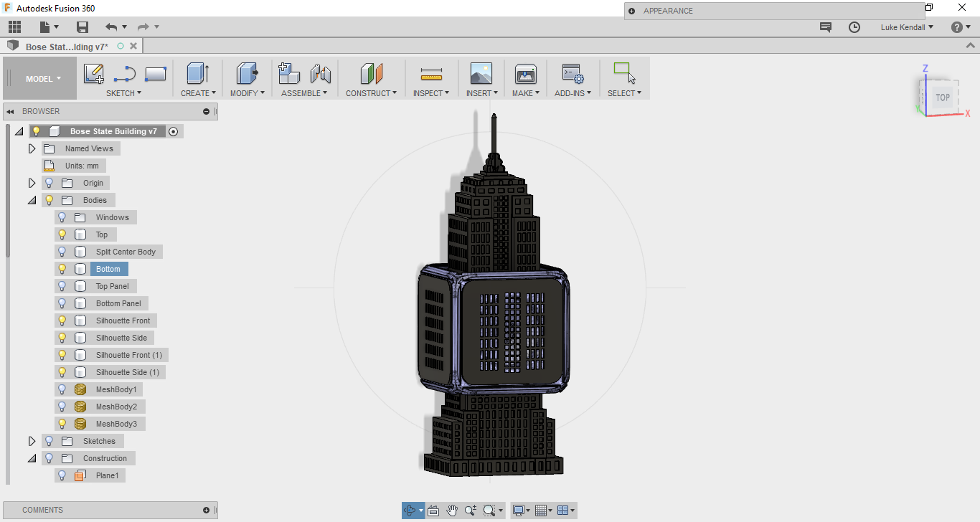Select the Silhouette Side (1) body
This screenshot has width=980, height=522.
coord(128,372)
